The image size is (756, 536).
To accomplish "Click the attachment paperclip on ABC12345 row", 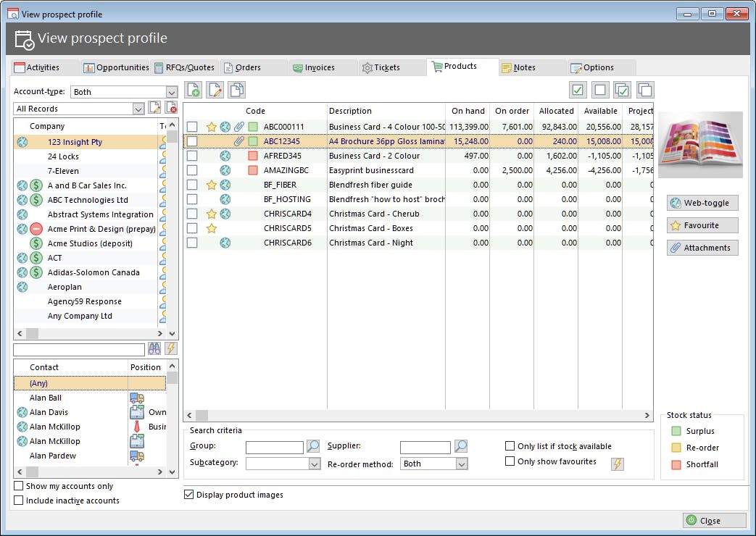I will click(x=238, y=141).
